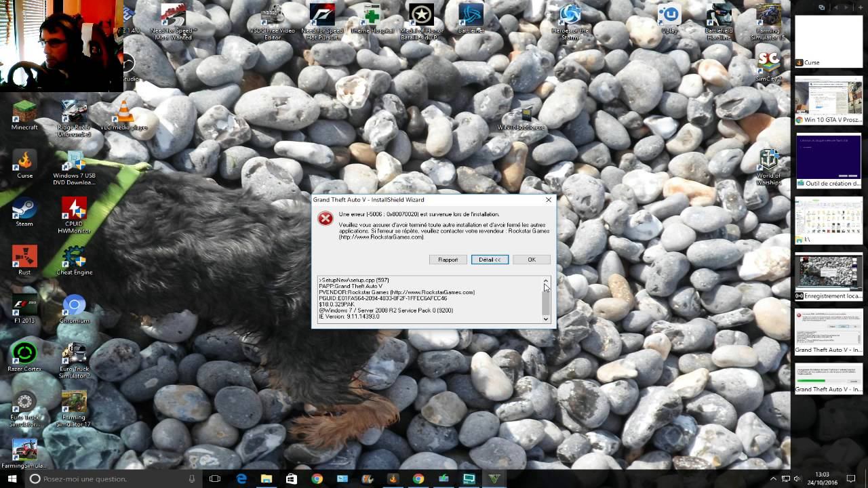The image size is (868, 488).
Task: Click the Cortana microphone icon
Action: (x=192, y=479)
